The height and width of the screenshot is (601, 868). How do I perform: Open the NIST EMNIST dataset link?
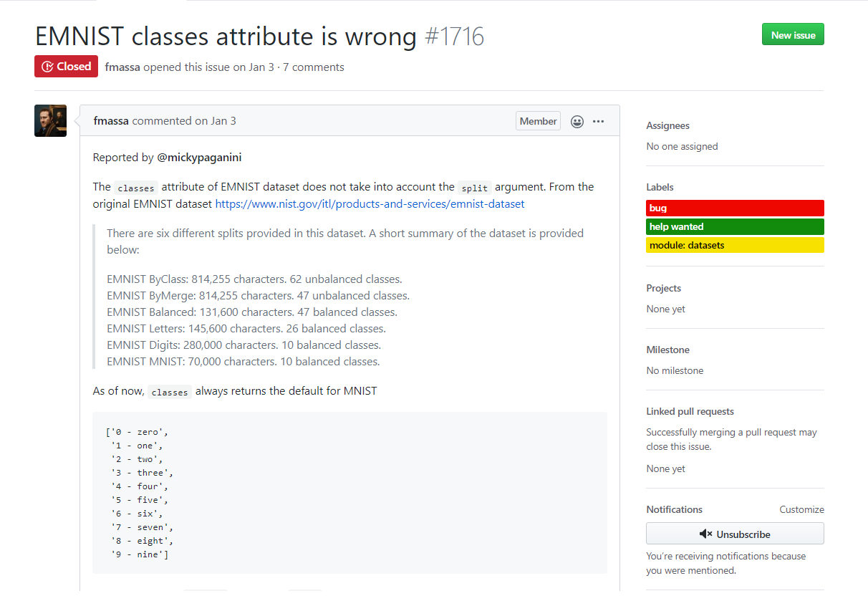(x=370, y=204)
